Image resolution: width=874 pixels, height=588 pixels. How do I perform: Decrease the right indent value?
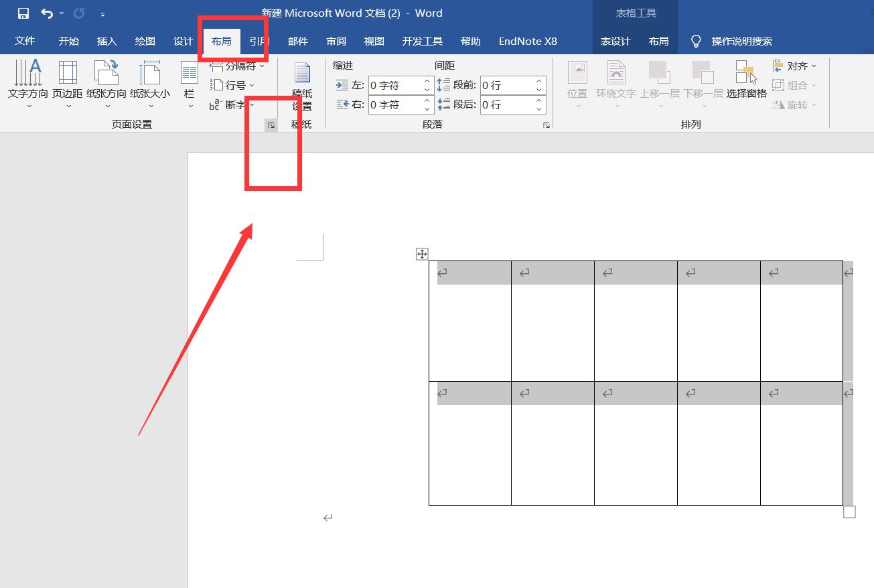click(x=427, y=109)
